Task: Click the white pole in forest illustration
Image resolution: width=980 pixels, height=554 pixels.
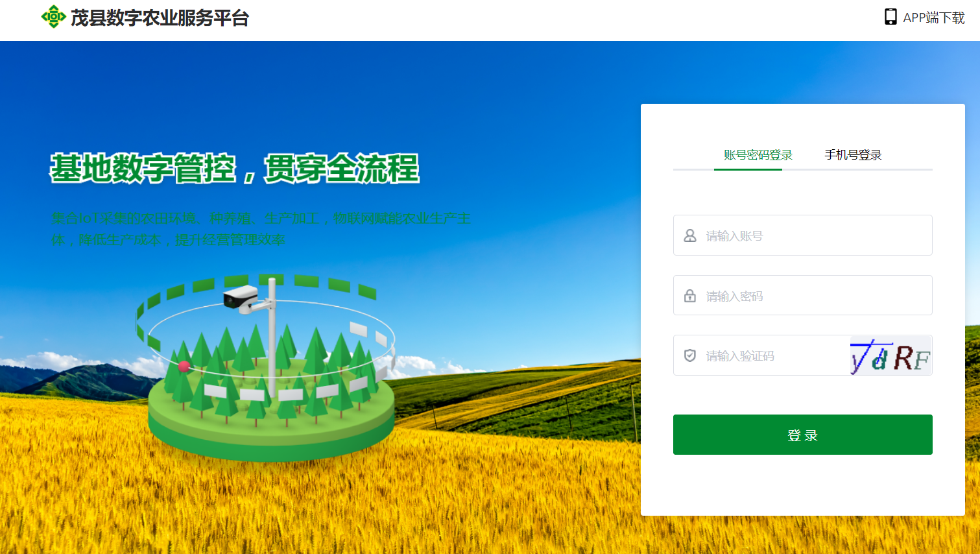Action: 272,337
